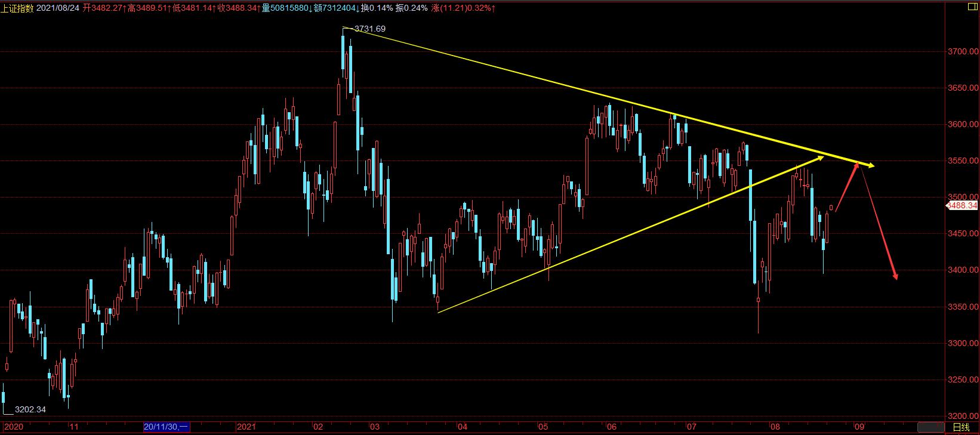
Task: Click the lowest price label 3202.34
Action: pyautogui.click(x=30, y=409)
